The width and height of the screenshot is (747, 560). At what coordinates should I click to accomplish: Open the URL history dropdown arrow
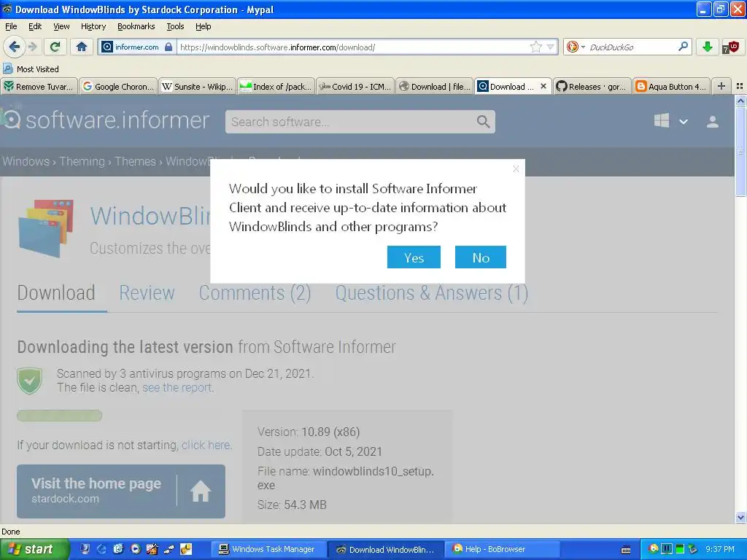point(551,47)
